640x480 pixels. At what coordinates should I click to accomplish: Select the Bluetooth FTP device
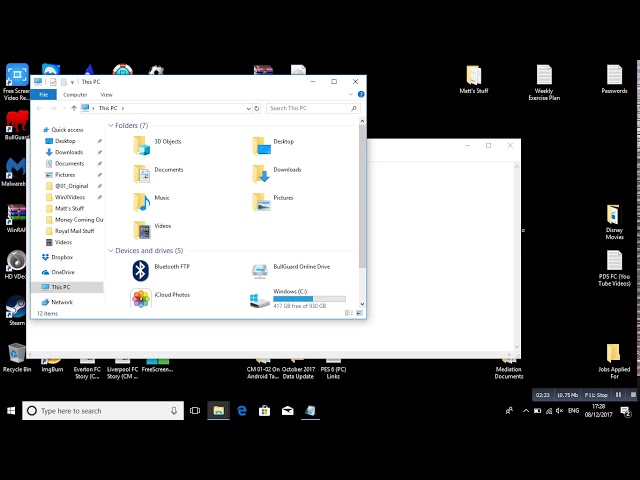click(x=160, y=270)
